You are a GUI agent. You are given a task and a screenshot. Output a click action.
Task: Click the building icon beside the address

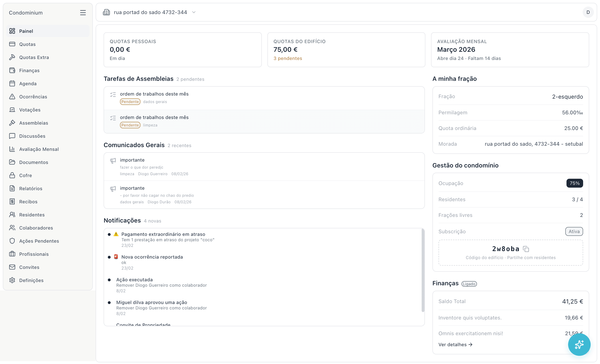pyautogui.click(x=106, y=12)
